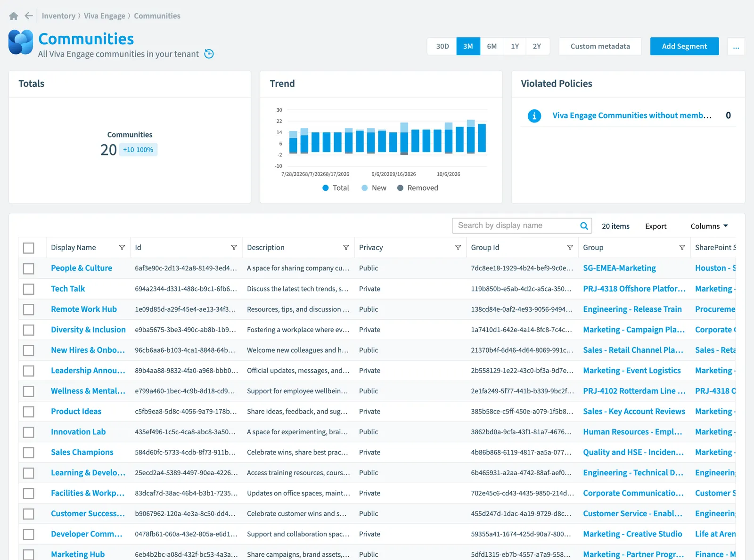Select the 1Y time range tab
This screenshot has width=754, height=560.
515,46
